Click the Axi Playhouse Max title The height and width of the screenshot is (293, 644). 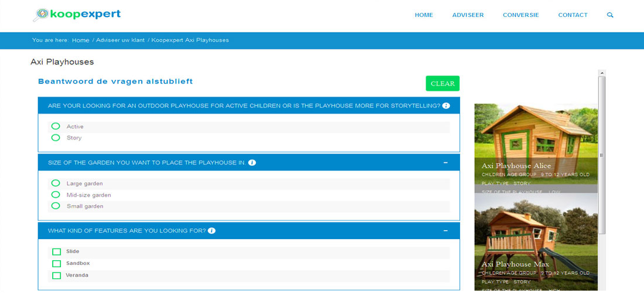514,264
